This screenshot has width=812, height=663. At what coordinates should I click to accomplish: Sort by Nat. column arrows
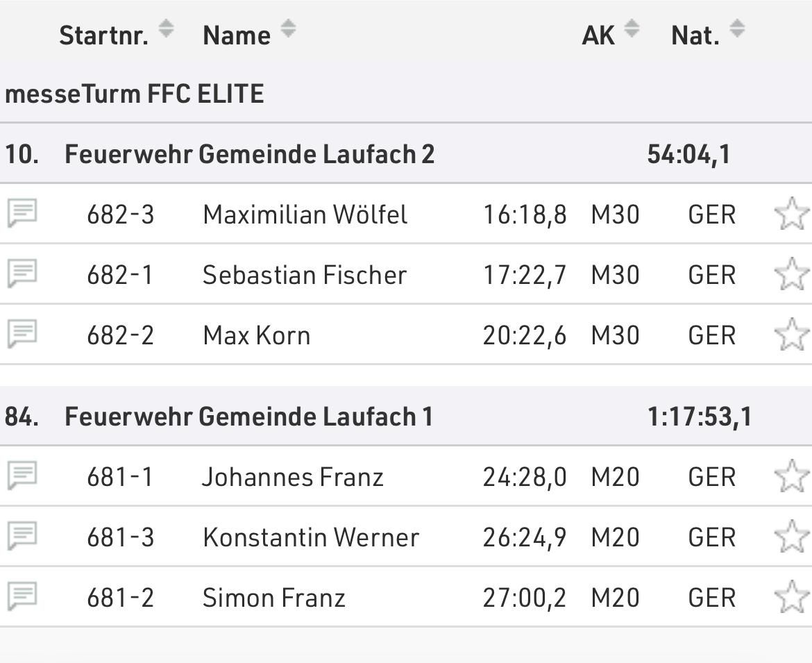click(x=737, y=29)
